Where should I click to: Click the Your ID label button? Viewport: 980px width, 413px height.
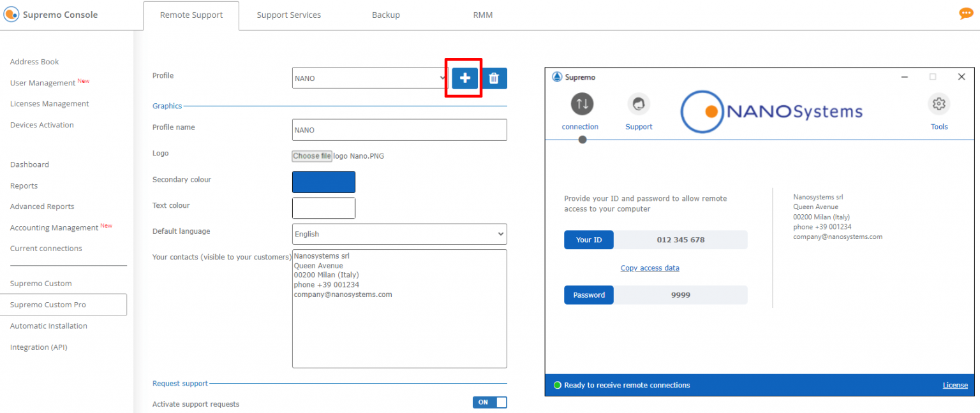[x=588, y=240]
